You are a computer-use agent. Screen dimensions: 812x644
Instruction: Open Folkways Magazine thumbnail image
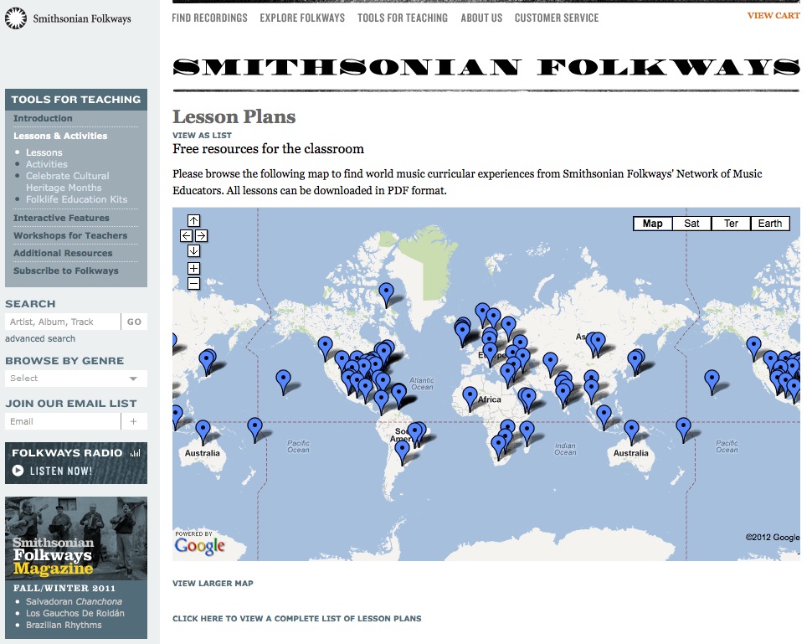point(76,538)
